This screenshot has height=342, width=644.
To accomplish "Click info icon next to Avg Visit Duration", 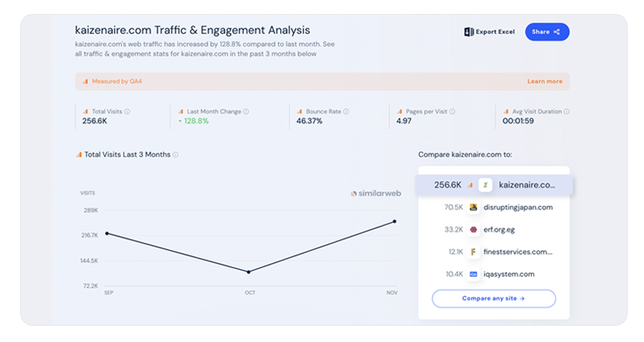I will pyautogui.click(x=567, y=111).
